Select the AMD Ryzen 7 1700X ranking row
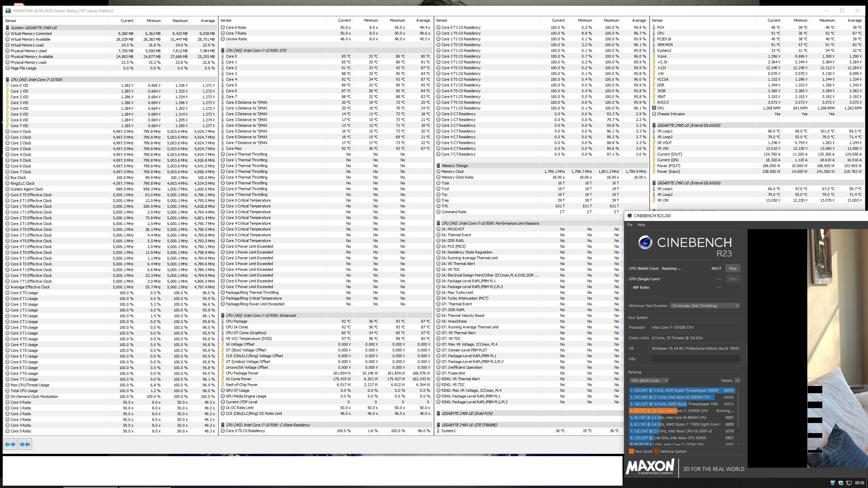Image resolution: width=868 pixels, height=488 pixels. [682, 424]
